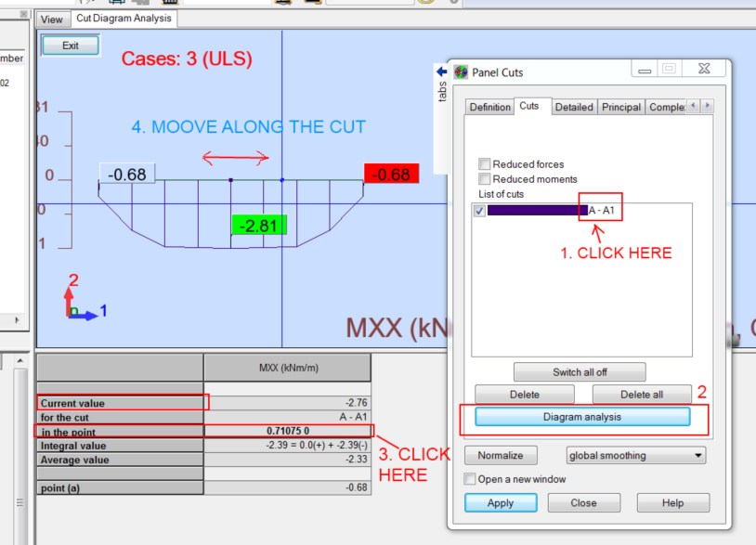
Task: Click the green -2.81 diagram label
Action: [259, 225]
